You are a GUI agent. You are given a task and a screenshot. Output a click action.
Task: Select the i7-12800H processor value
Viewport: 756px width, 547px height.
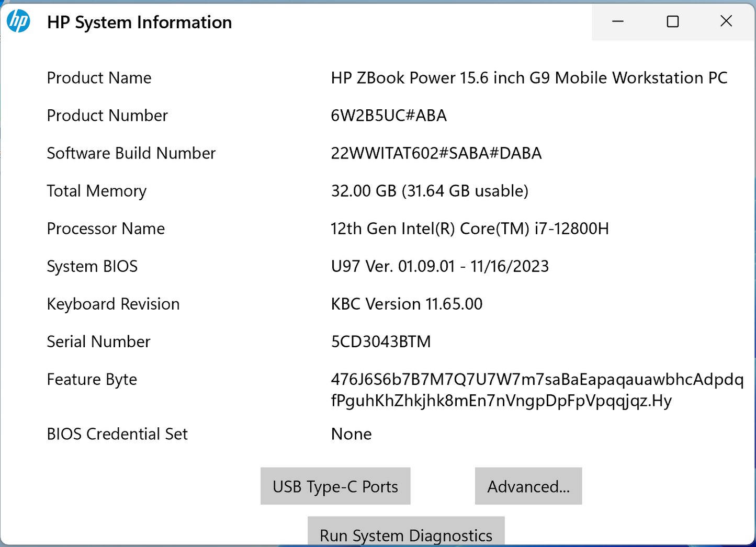[469, 229]
